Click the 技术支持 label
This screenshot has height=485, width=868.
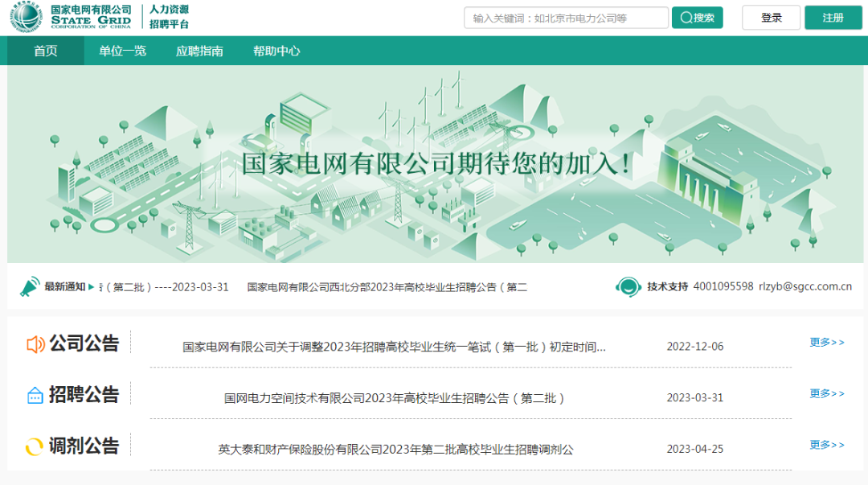tap(667, 286)
